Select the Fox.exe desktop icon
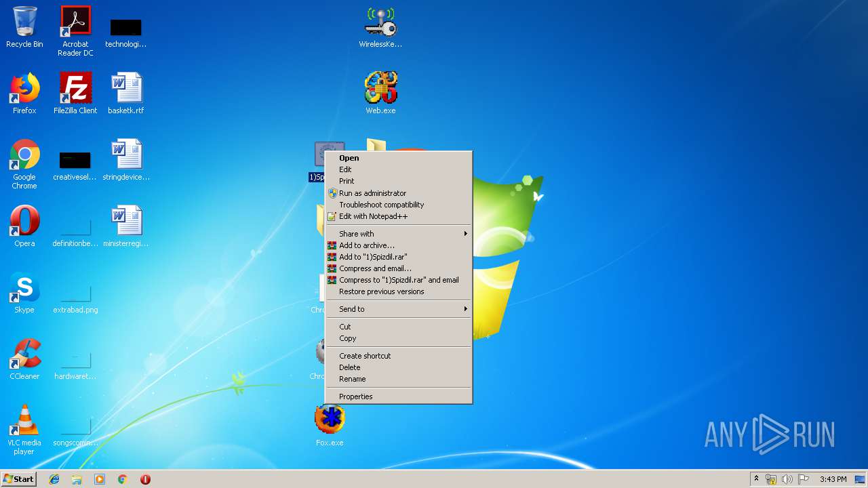The width and height of the screenshot is (868, 488). tap(330, 426)
